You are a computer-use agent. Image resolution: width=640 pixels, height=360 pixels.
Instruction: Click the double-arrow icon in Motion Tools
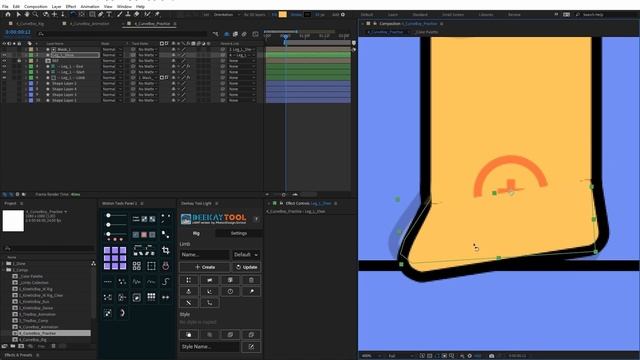click(166, 297)
